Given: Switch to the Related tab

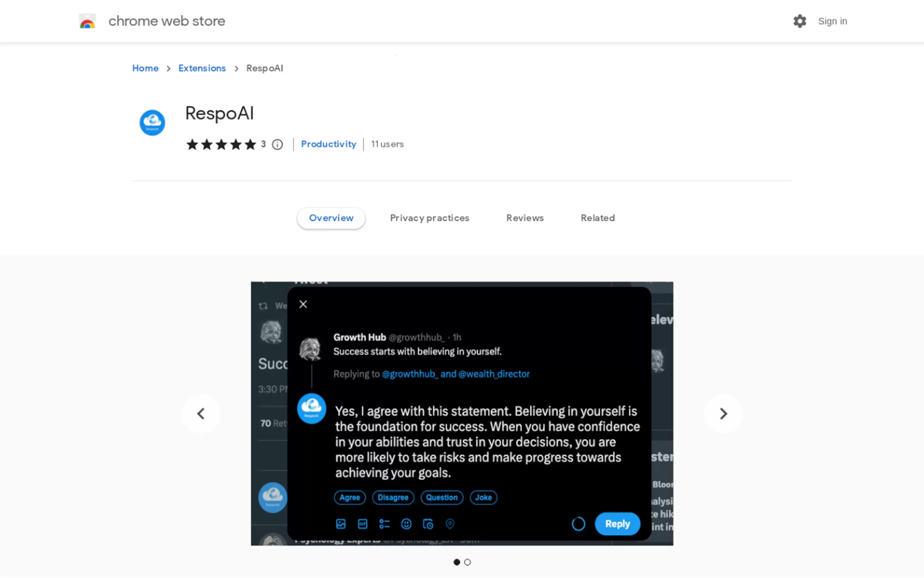Looking at the screenshot, I should pyautogui.click(x=598, y=218).
